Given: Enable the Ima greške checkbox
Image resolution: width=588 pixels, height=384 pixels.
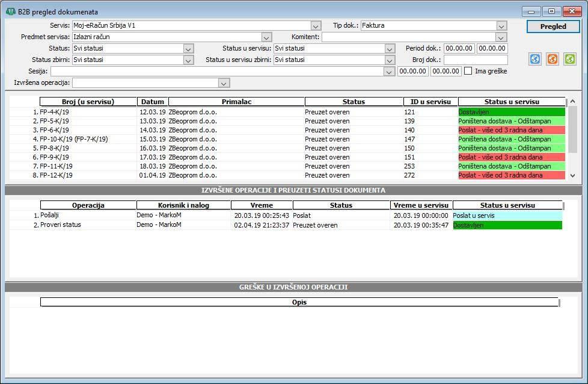Looking at the screenshot, I should pyautogui.click(x=468, y=71).
